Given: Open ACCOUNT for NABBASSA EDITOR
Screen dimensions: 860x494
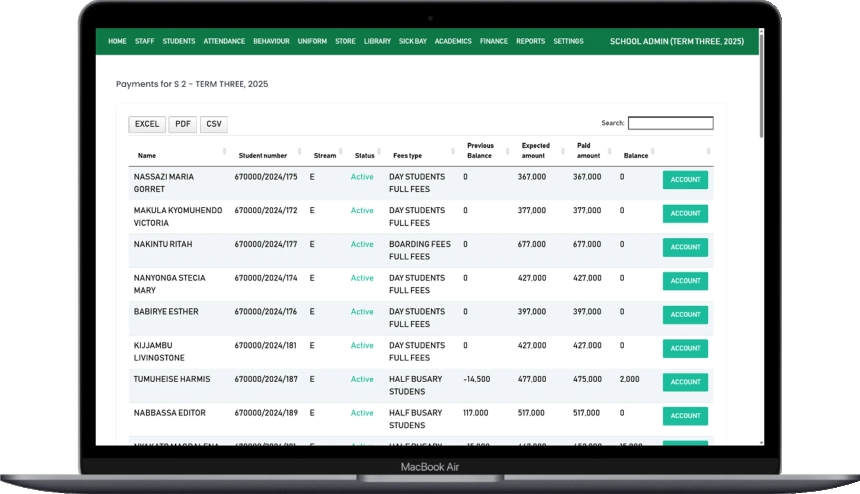Looking at the screenshot, I should point(685,416).
